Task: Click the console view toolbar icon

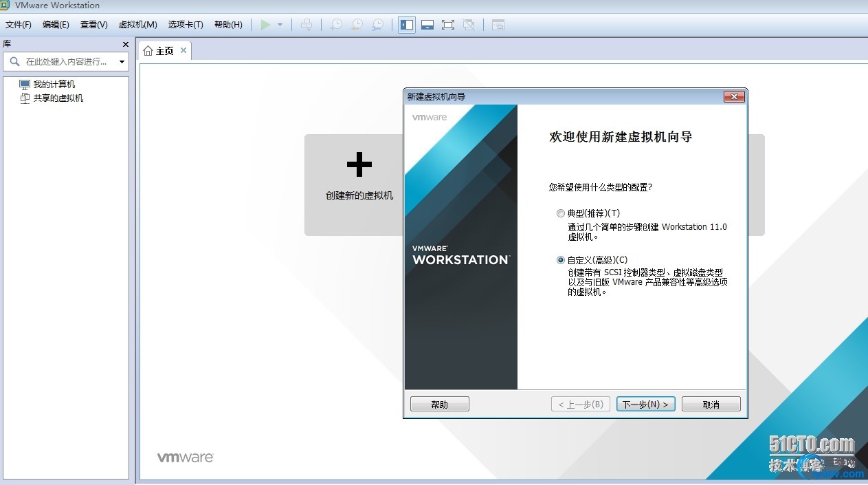Action: tap(498, 25)
